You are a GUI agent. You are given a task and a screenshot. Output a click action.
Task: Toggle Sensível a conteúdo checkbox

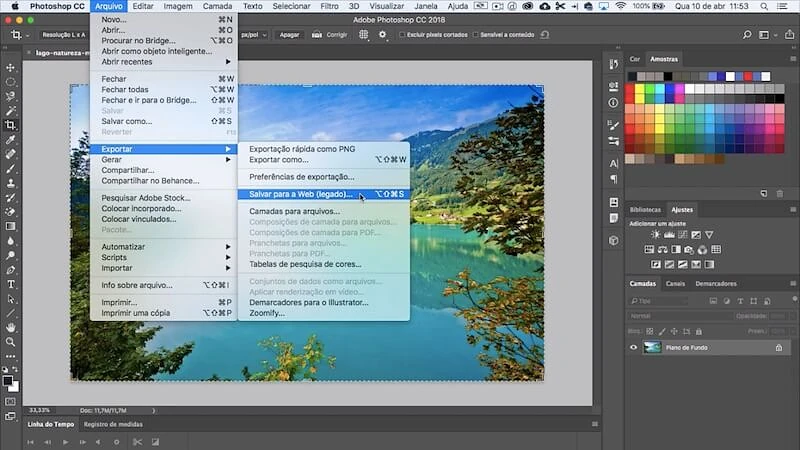[475, 35]
